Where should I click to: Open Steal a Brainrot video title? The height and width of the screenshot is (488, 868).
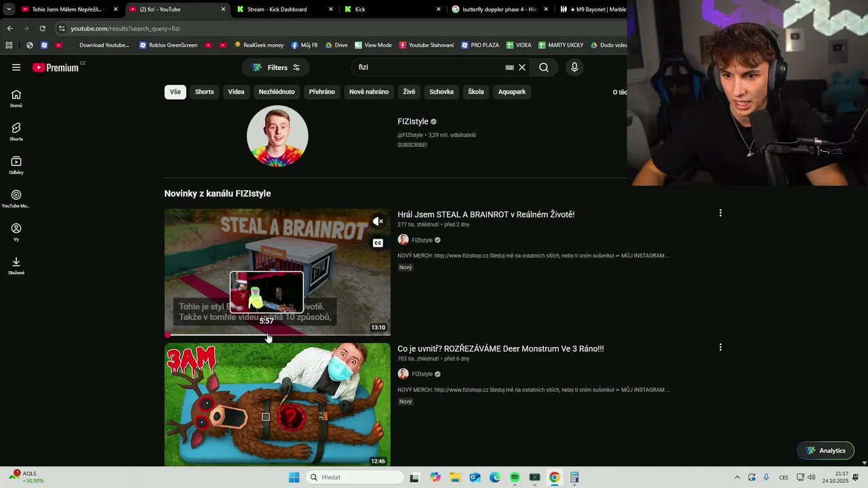click(x=486, y=214)
